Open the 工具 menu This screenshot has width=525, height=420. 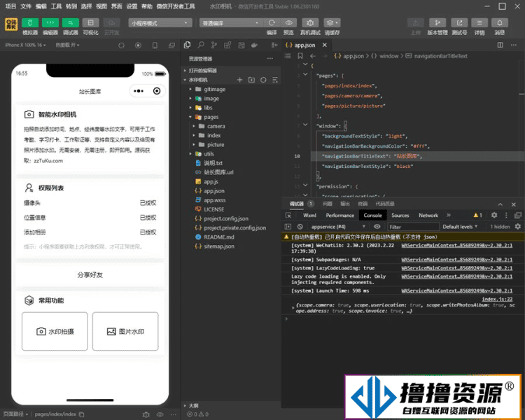[56, 6]
